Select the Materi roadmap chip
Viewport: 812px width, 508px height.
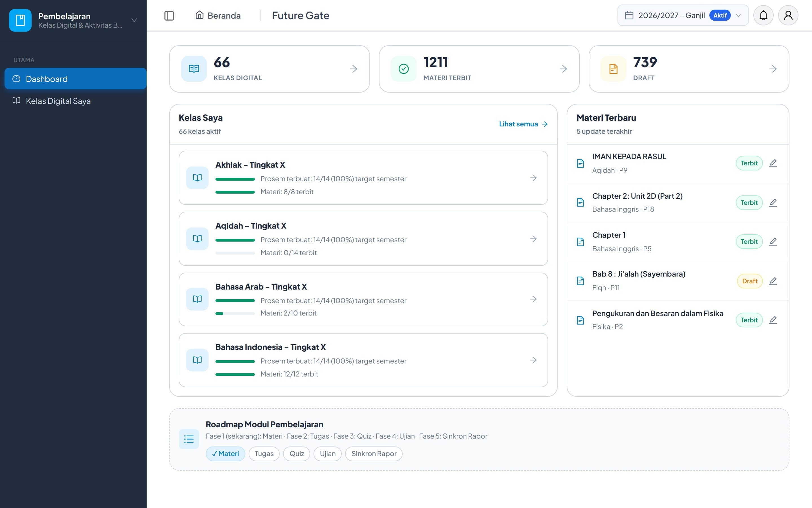tap(226, 454)
